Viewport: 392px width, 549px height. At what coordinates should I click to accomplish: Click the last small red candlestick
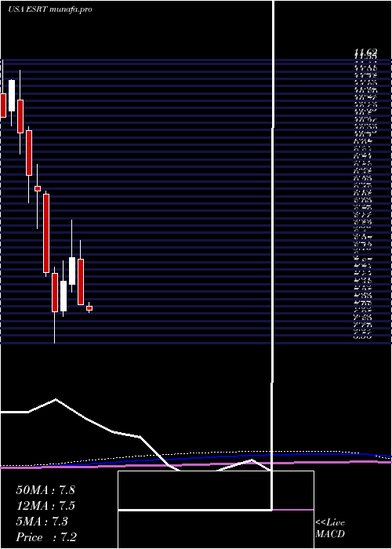(89, 308)
